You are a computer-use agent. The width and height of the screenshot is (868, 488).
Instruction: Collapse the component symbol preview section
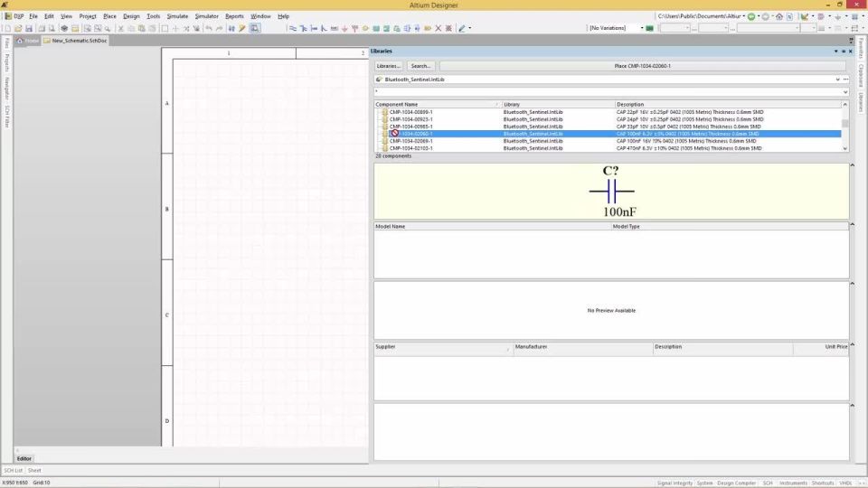pyautogui.click(x=852, y=165)
